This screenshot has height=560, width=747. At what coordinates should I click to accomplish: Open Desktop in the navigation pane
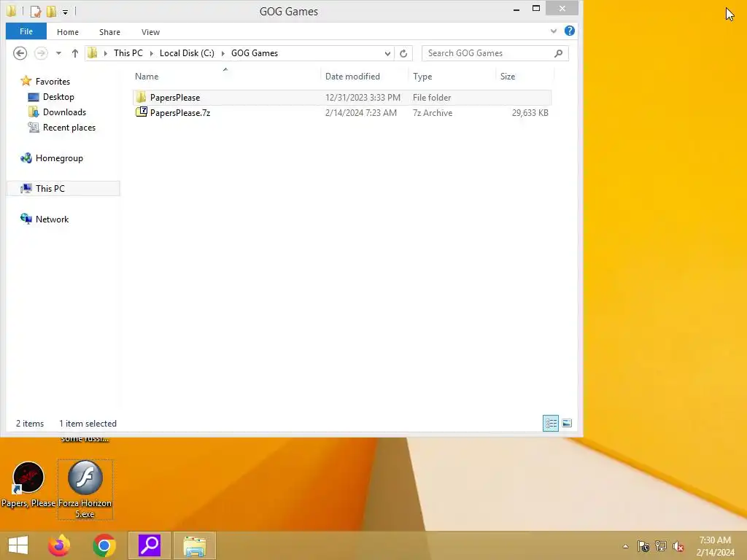pos(51,97)
